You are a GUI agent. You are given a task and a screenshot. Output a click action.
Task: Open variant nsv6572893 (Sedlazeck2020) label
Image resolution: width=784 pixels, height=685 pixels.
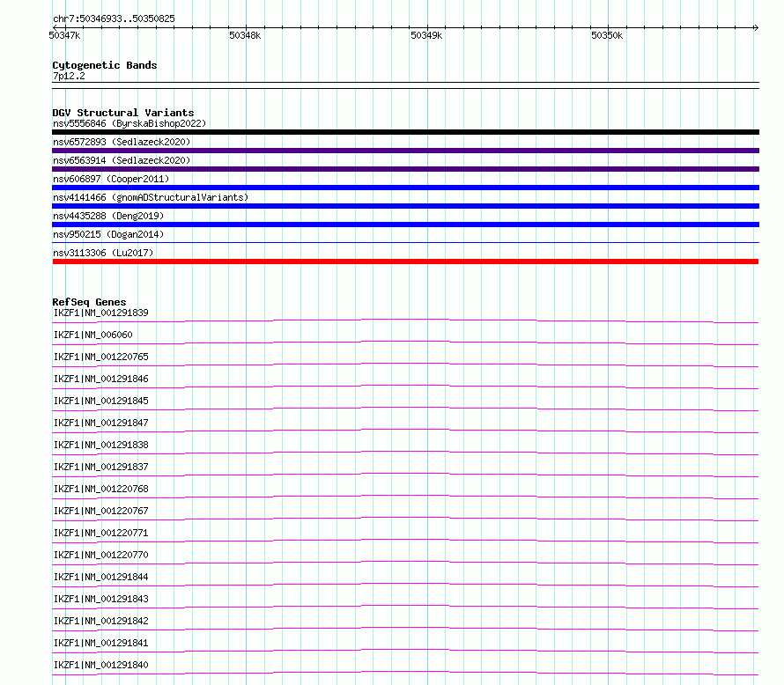tap(122, 142)
